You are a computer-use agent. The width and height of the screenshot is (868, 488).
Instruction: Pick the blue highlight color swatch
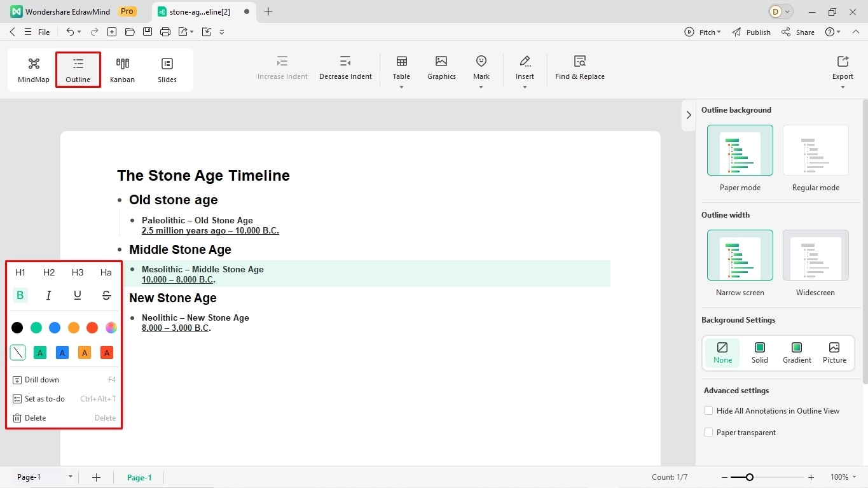pos(62,352)
